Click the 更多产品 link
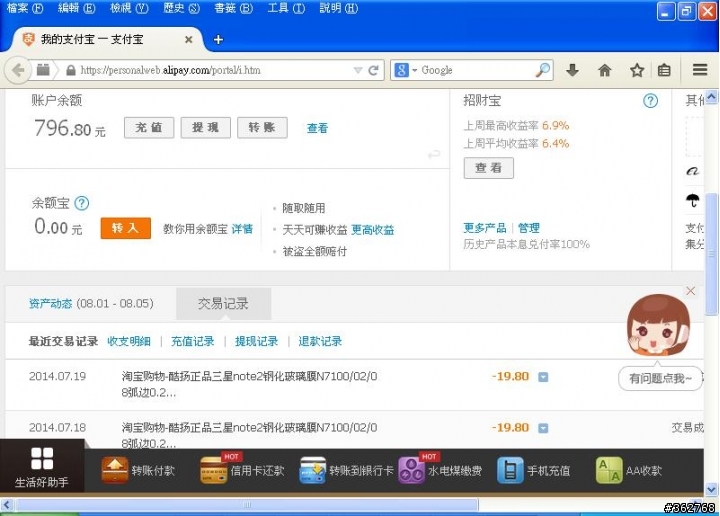The height and width of the screenshot is (516, 720). click(484, 228)
